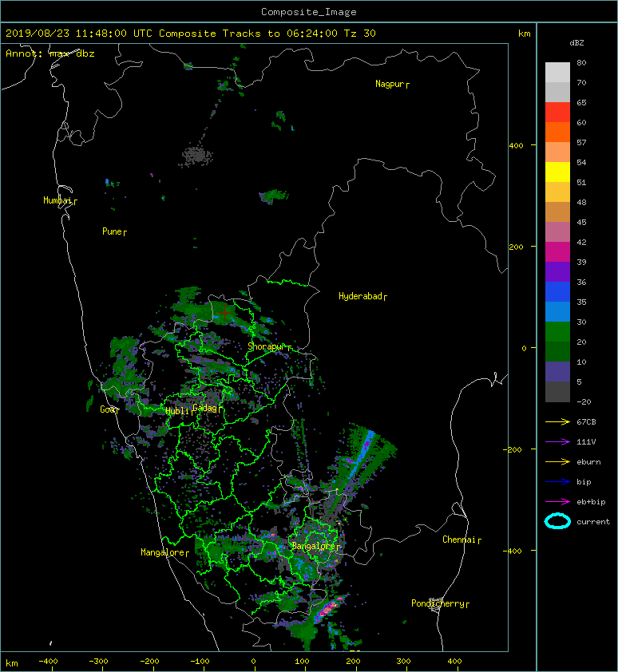Click the 100 tick on horizontal axis
The image size is (618, 672).
coord(302,662)
